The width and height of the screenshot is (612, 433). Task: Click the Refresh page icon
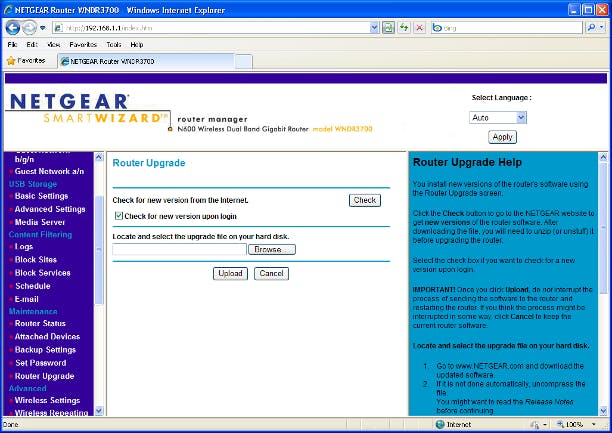coord(404,28)
